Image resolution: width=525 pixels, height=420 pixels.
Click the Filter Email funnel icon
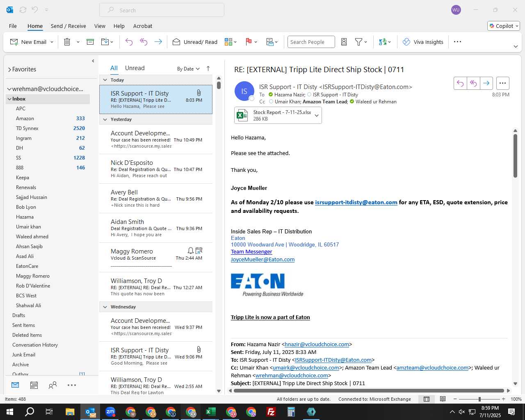(x=358, y=42)
